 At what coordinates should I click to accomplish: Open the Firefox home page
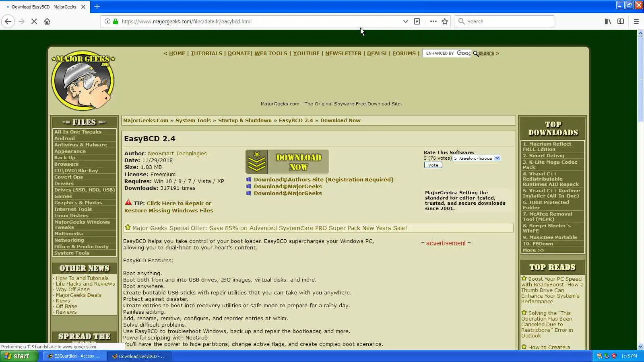47,21
